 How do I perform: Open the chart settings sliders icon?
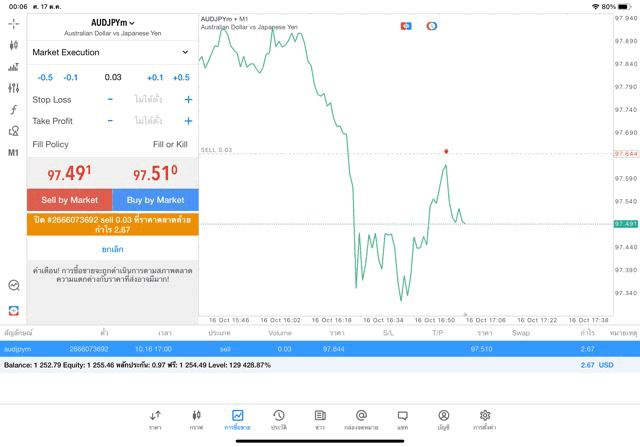tap(14, 89)
